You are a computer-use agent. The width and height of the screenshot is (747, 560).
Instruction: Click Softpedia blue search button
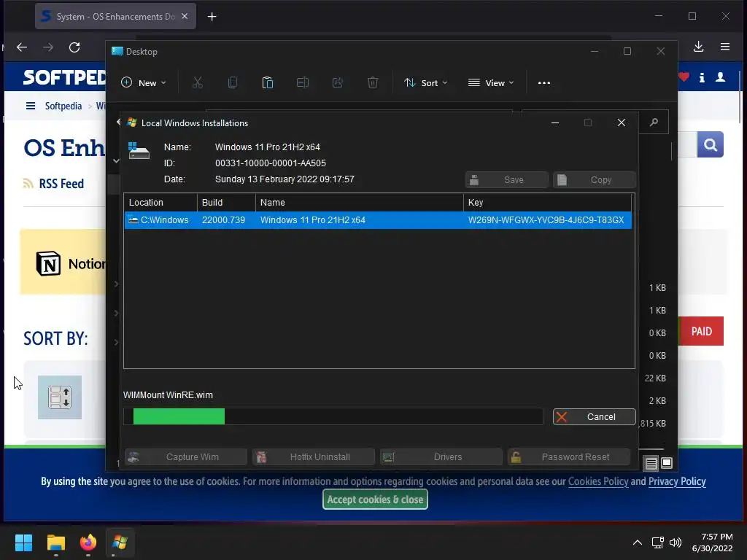(x=711, y=144)
